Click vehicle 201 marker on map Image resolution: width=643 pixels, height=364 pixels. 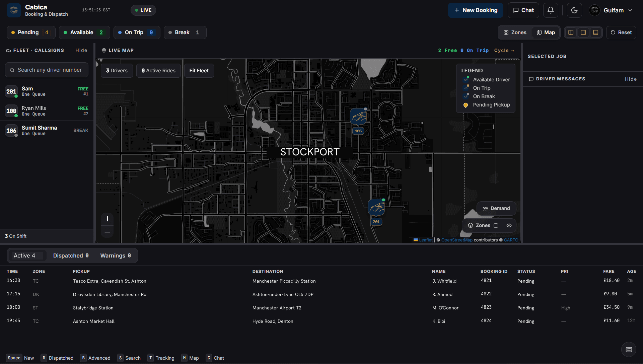tap(376, 208)
